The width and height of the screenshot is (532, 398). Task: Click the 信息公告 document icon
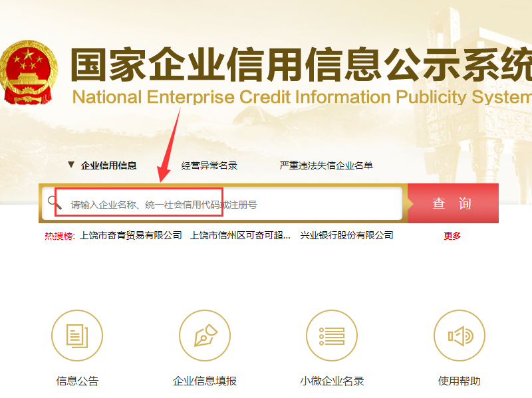(x=77, y=336)
